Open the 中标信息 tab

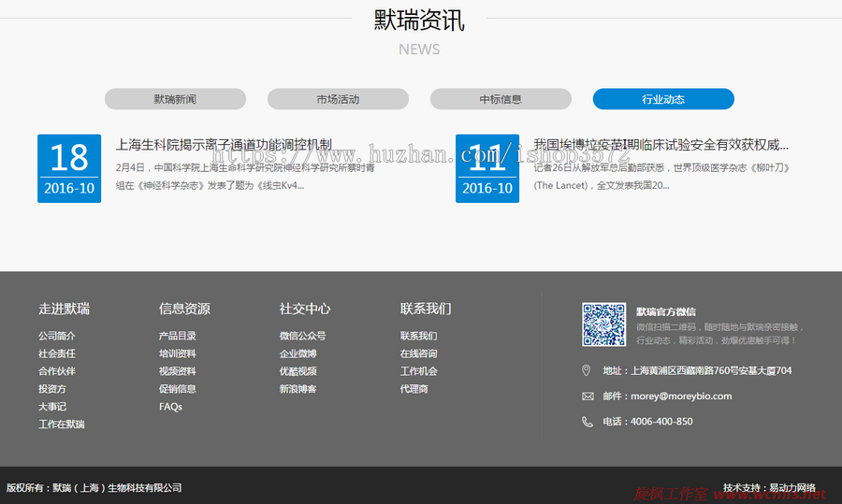(501, 99)
